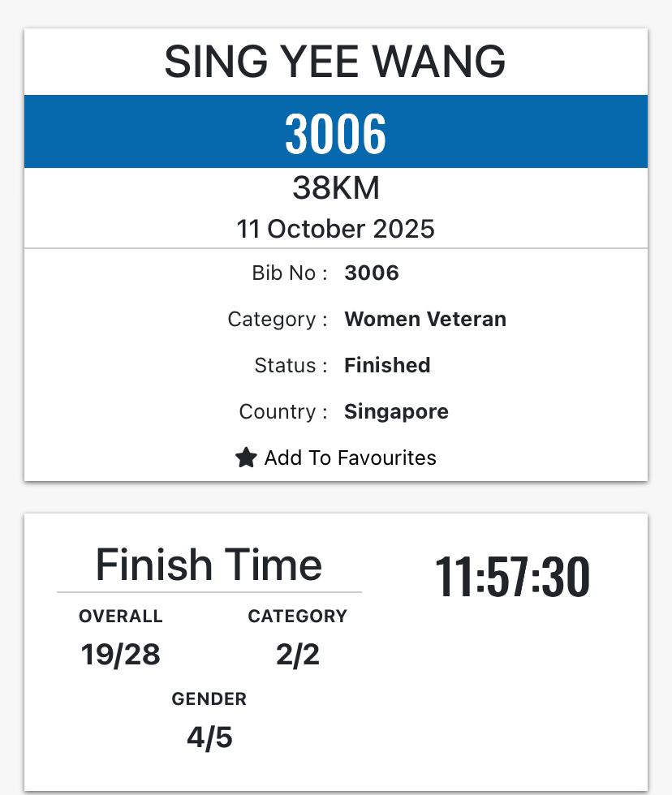This screenshot has height=795, width=672.
Task: Click the Finish Time heading
Action: point(209,565)
